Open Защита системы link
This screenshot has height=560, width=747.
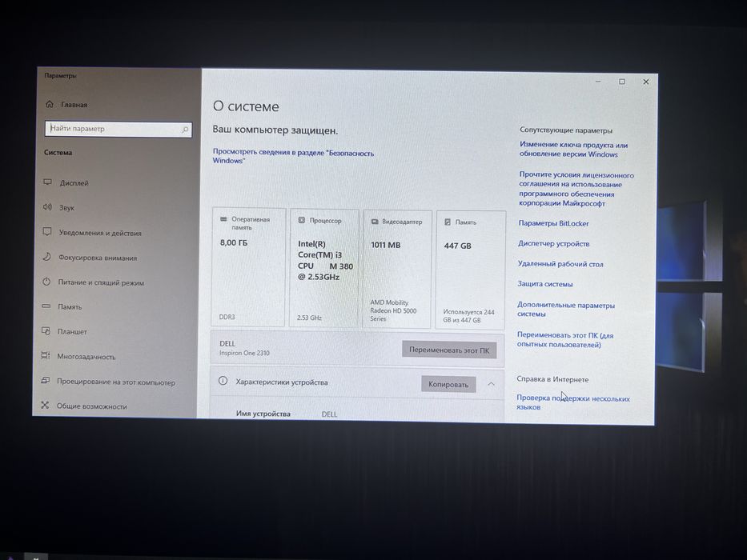tap(545, 284)
